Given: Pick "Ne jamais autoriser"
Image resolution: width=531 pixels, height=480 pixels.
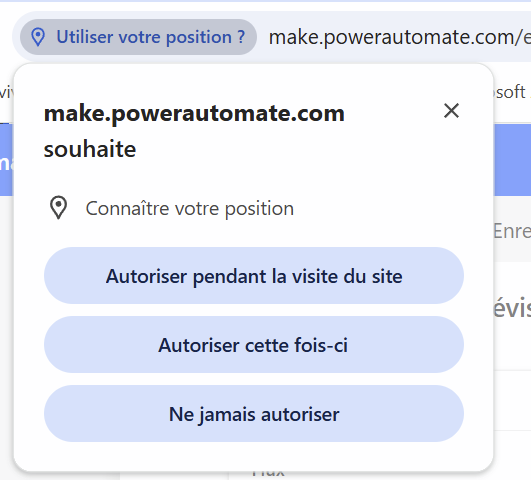Looking at the screenshot, I should click(254, 414).
